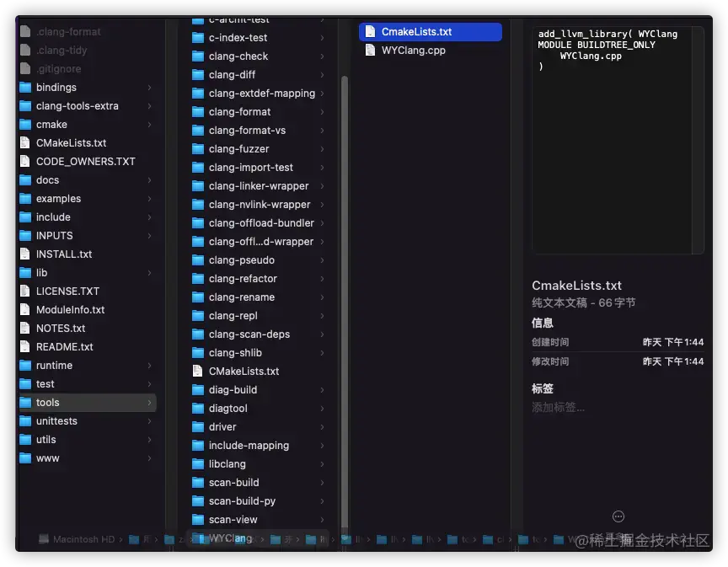Open the libclang folder
The image size is (728, 567).
(x=227, y=463)
